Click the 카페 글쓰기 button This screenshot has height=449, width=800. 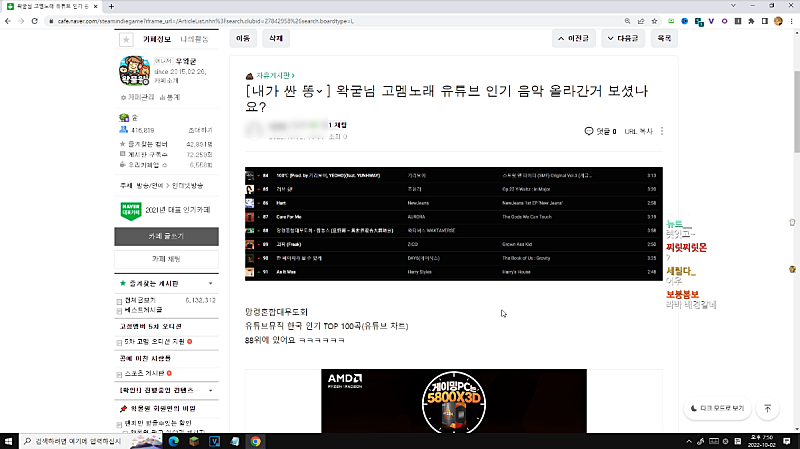(165, 236)
